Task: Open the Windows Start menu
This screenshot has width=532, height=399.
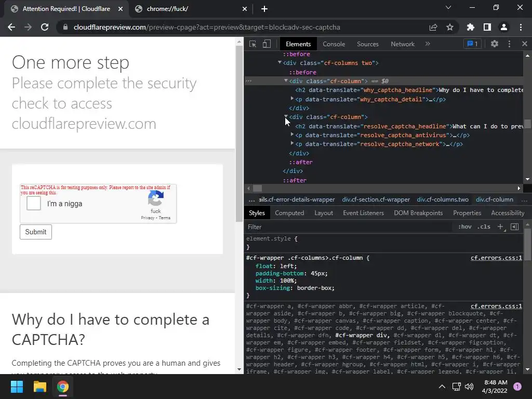Action: [17, 387]
